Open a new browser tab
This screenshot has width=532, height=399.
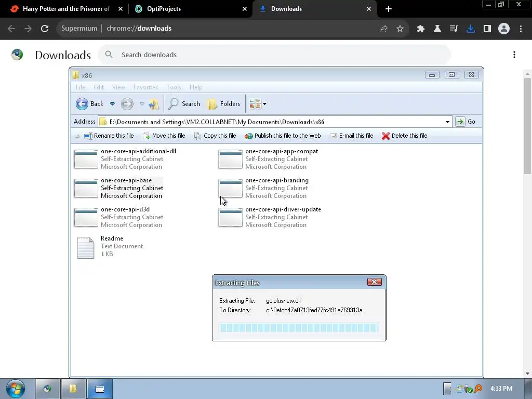click(389, 9)
